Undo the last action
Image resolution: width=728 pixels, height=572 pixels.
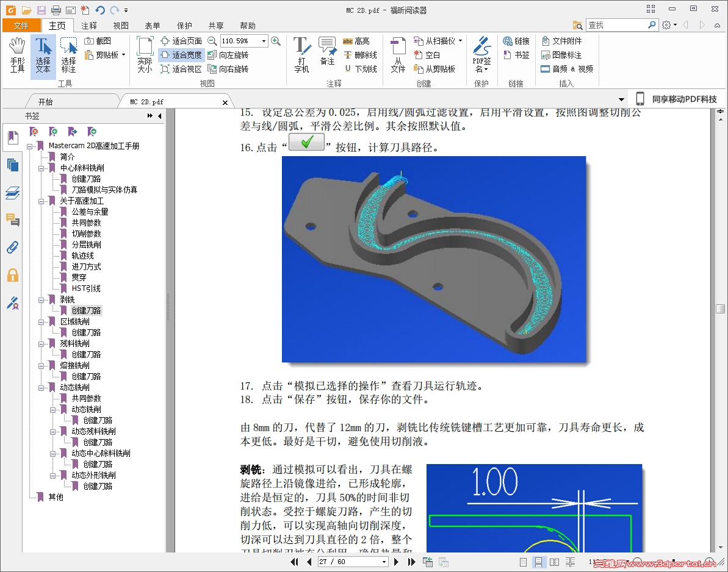[99, 10]
